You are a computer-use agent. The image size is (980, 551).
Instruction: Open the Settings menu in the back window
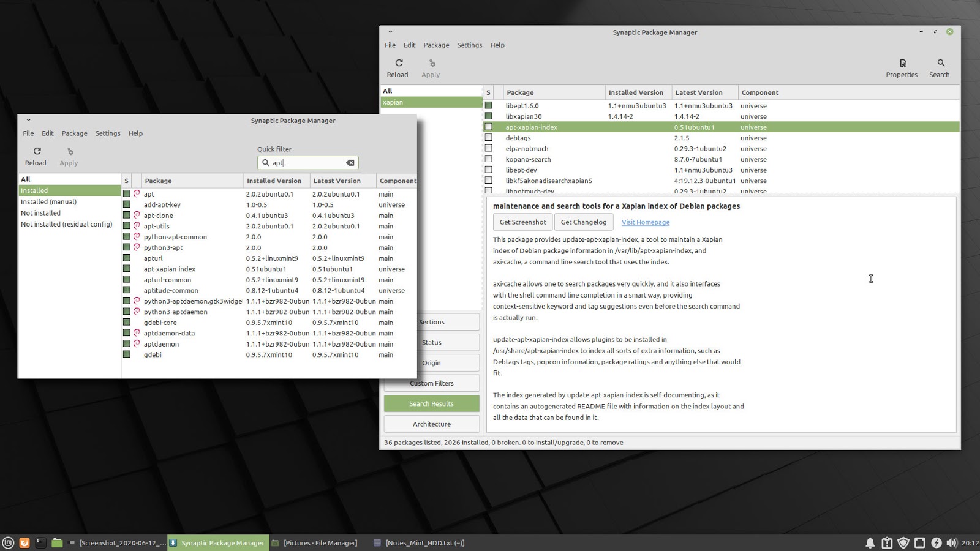pos(469,45)
